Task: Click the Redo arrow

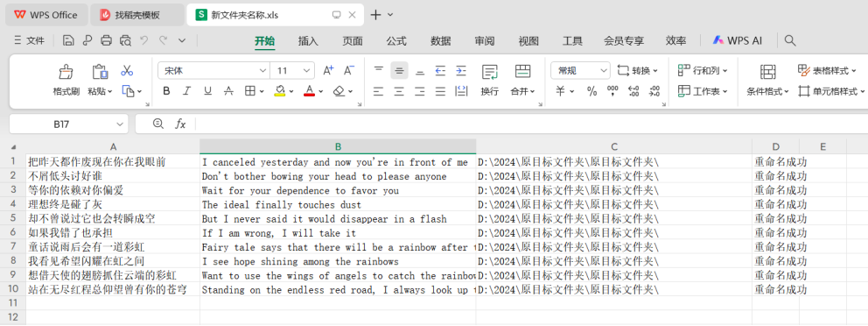Action: [x=164, y=40]
